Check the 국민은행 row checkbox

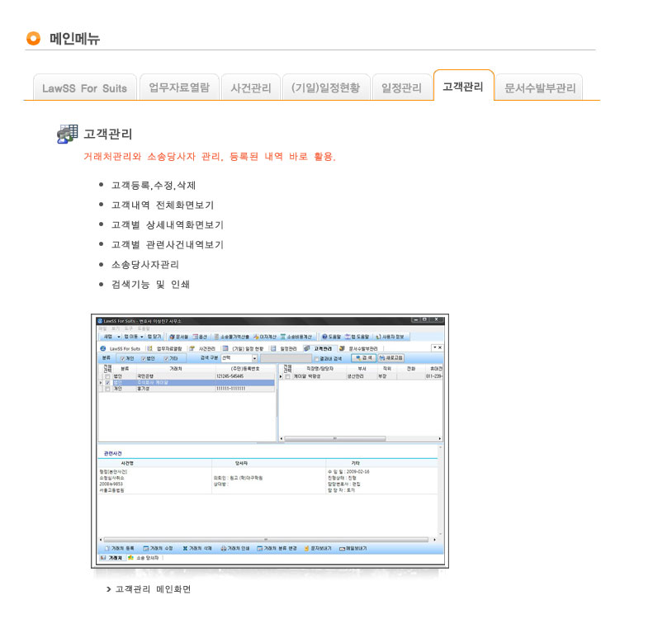(107, 376)
